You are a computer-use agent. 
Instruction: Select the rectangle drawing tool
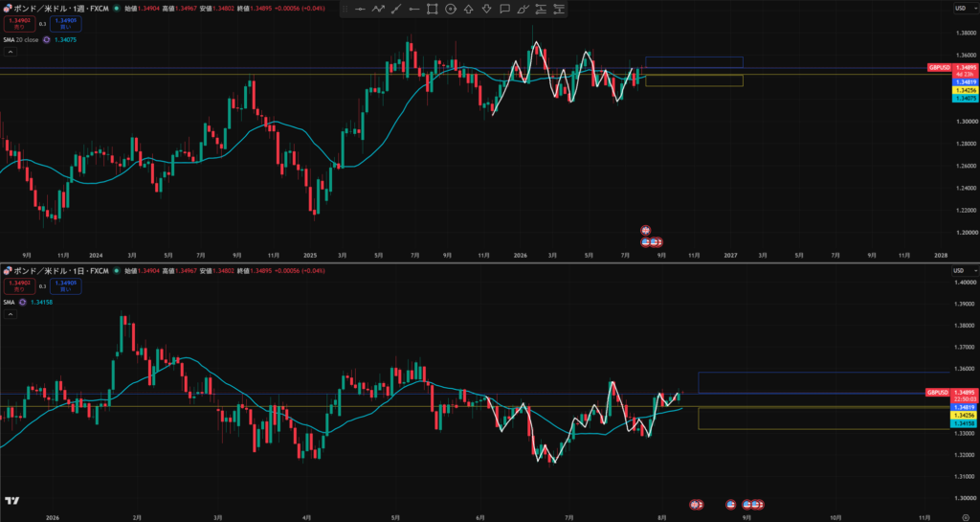point(432,9)
